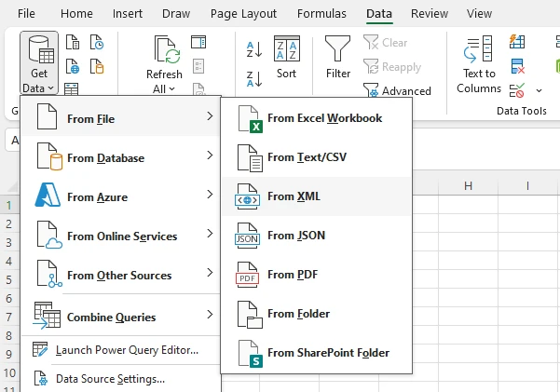Screen dimensions: 560x392
Task: Choose From Folder option
Action: tap(317, 314)
